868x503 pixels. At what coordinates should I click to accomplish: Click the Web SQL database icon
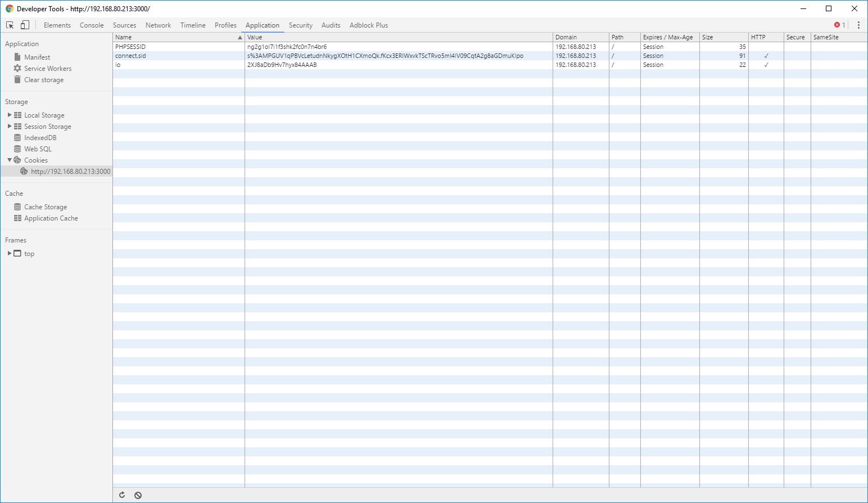point(17,149)
